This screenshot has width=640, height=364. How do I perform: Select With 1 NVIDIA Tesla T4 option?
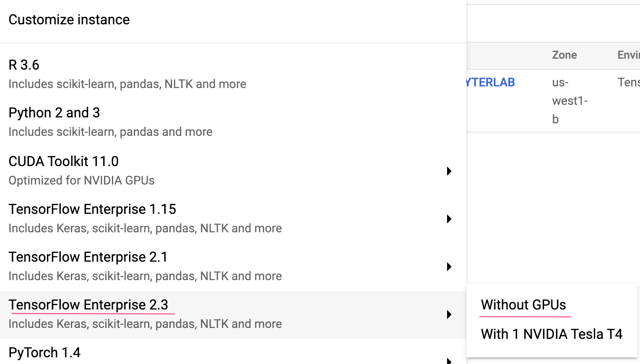coord(552,334)
